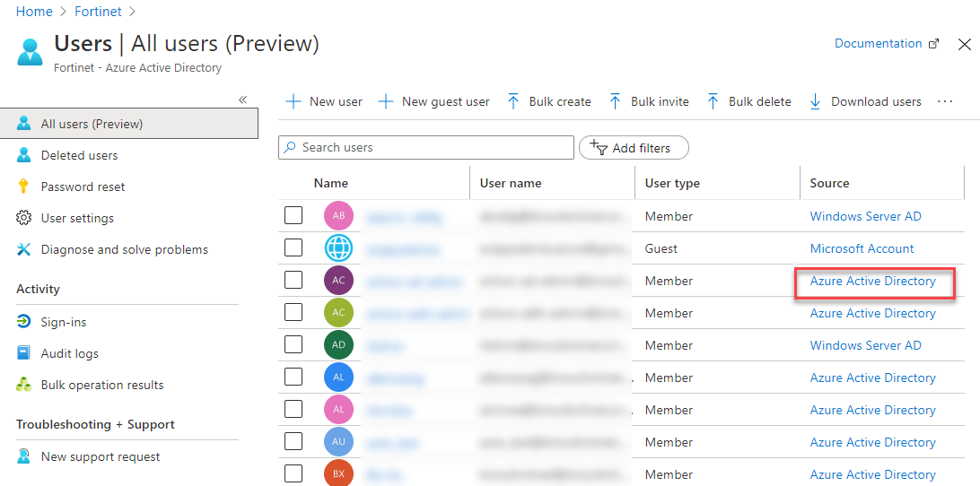Viewport: 980px width, 486px height.
Task: Click the blue AL user avatar
Action: pyautogui.click(x=338, y=378)
